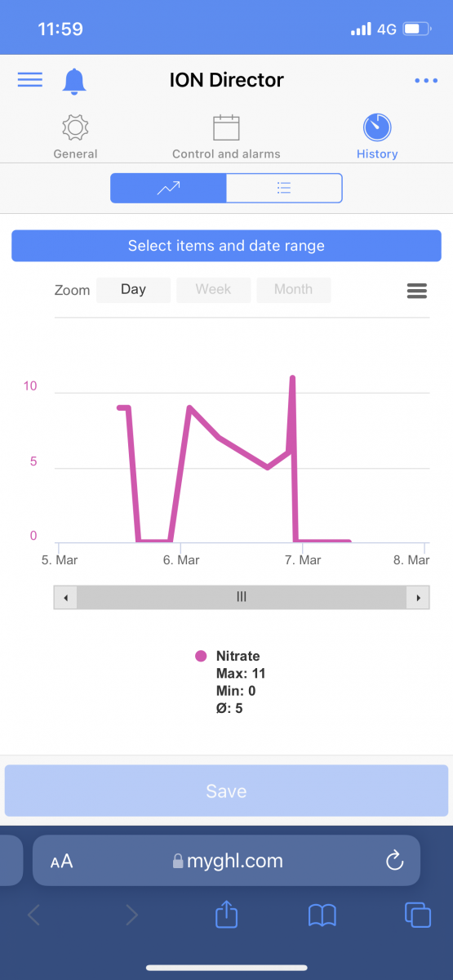Click the chart scrollbar left arrow
This screenshot has height=980, width=453.
[65, 598]
